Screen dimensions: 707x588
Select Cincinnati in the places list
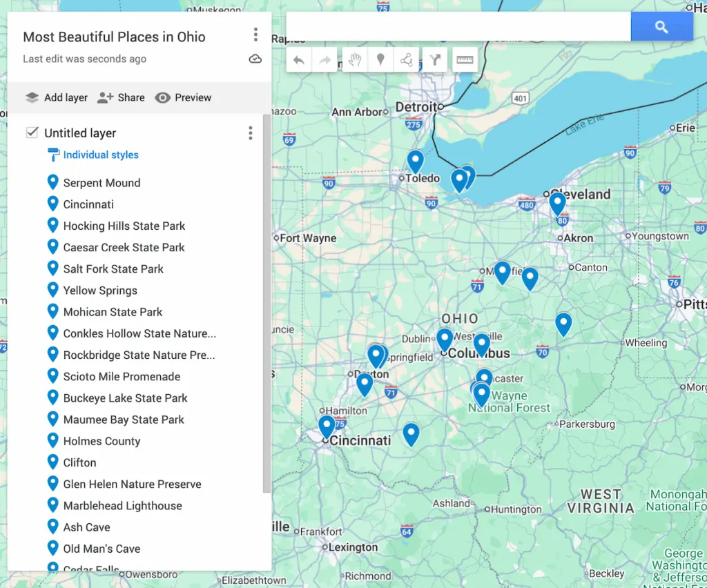click(88, 204)
